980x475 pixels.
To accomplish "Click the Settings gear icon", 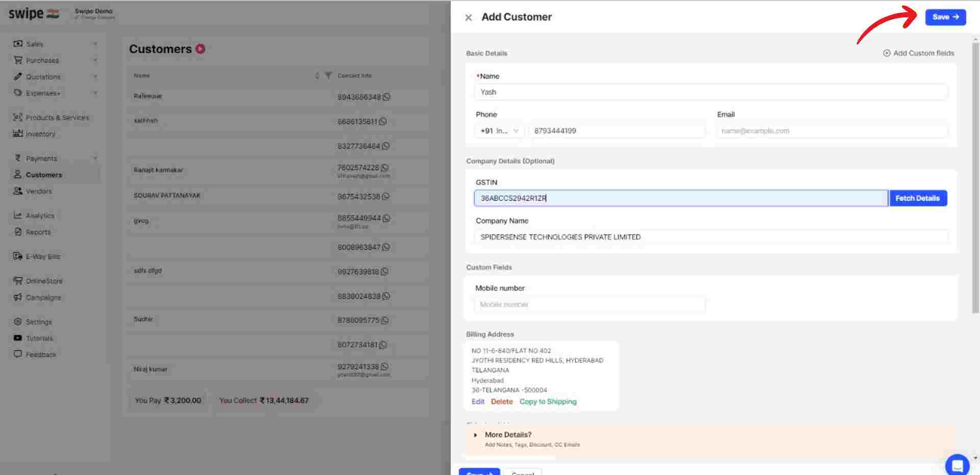I will 18,321.
